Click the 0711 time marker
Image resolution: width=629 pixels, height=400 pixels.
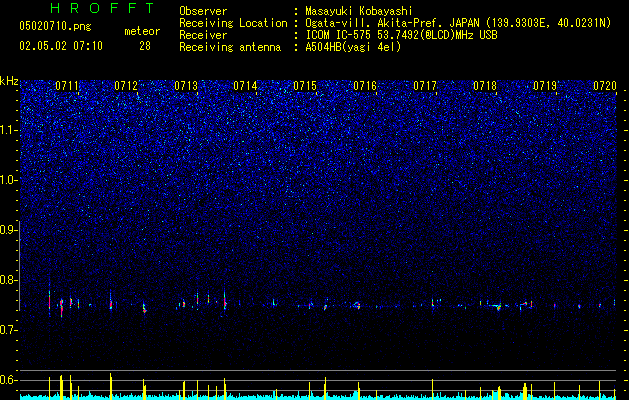point(67,86)
